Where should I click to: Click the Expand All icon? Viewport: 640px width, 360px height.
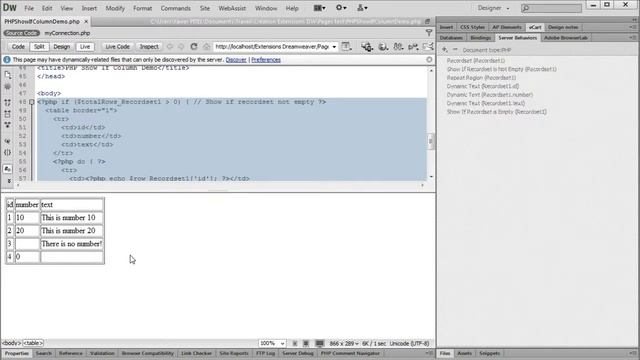point(7,125)
